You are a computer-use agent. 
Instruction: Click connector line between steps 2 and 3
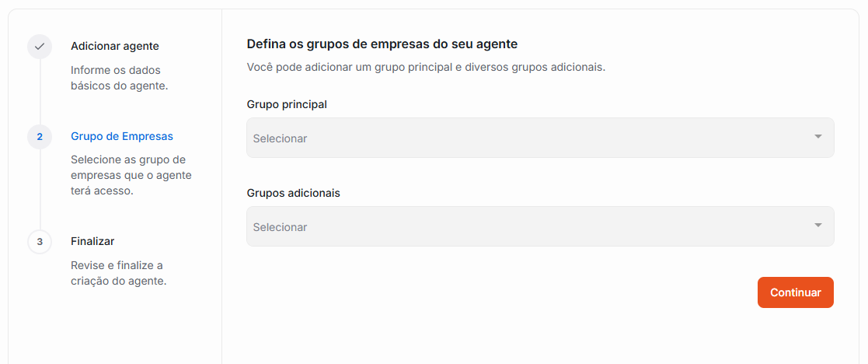tap(40, 189)
